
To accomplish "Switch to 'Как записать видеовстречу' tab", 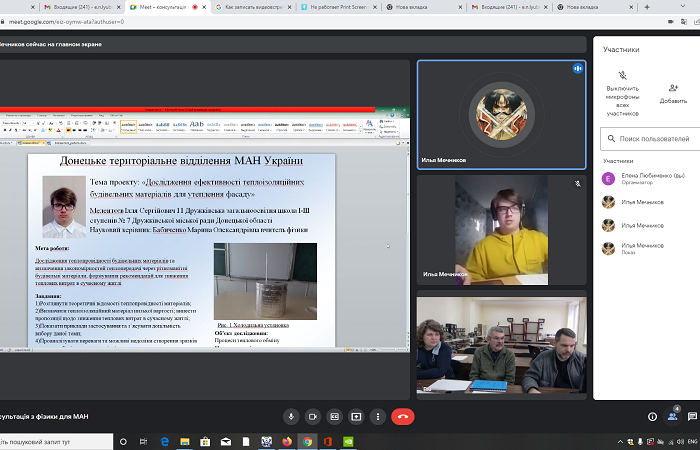I will 255,6.
